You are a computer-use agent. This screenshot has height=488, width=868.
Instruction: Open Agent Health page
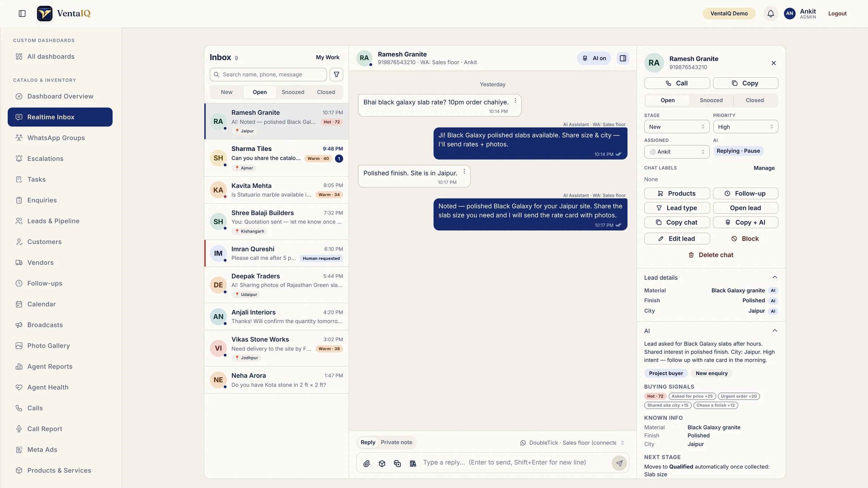pyautogui.click(x=60, y=387)
